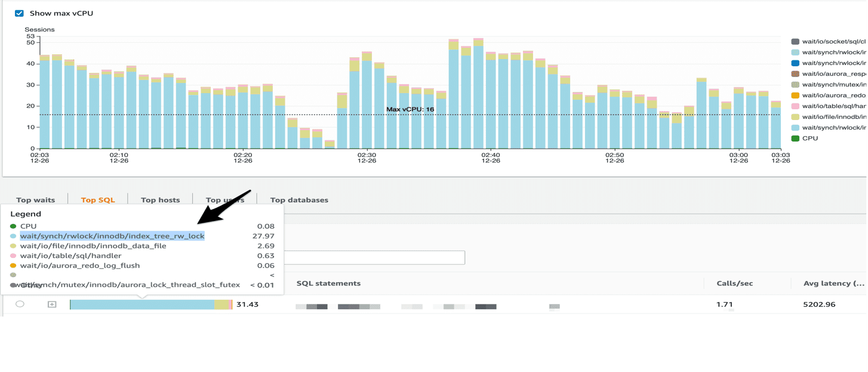Open the Top hosts tab

coord(160,200)
